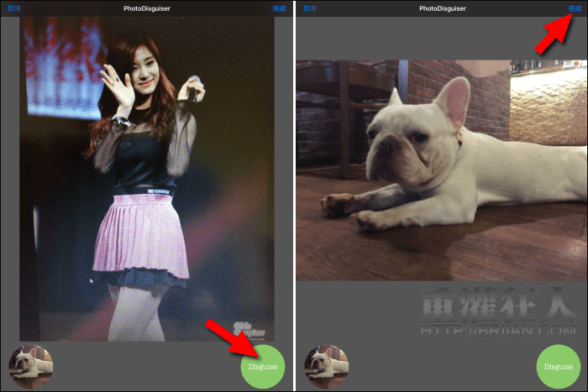This screenshot has width=588, height=392.
Task: Tap 完成 (Done) on the left screen
Action: [279, 8]
